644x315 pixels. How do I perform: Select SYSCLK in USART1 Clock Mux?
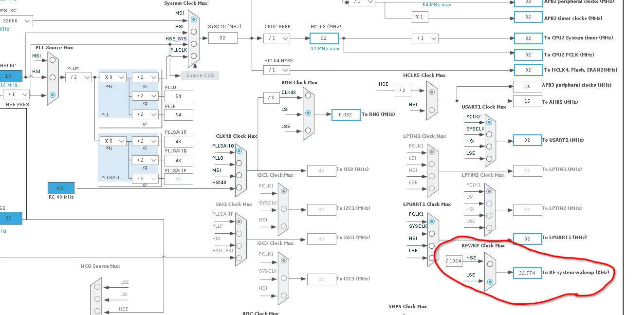click(x=489, y=134)
